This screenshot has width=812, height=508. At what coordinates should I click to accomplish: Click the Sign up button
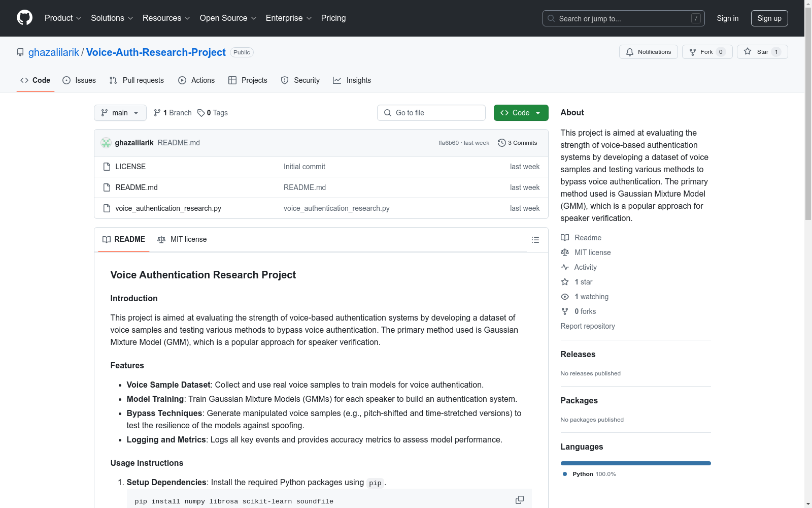pos(769,18)
